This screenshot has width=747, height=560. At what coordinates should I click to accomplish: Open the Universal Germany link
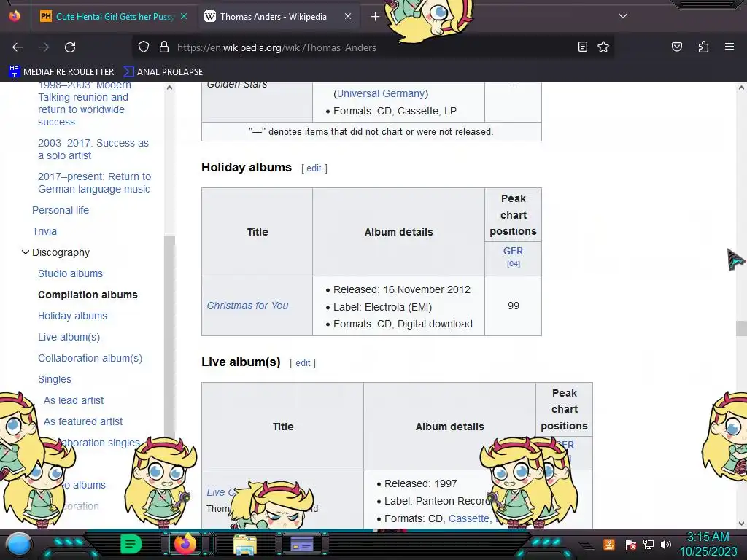point(381,93)
